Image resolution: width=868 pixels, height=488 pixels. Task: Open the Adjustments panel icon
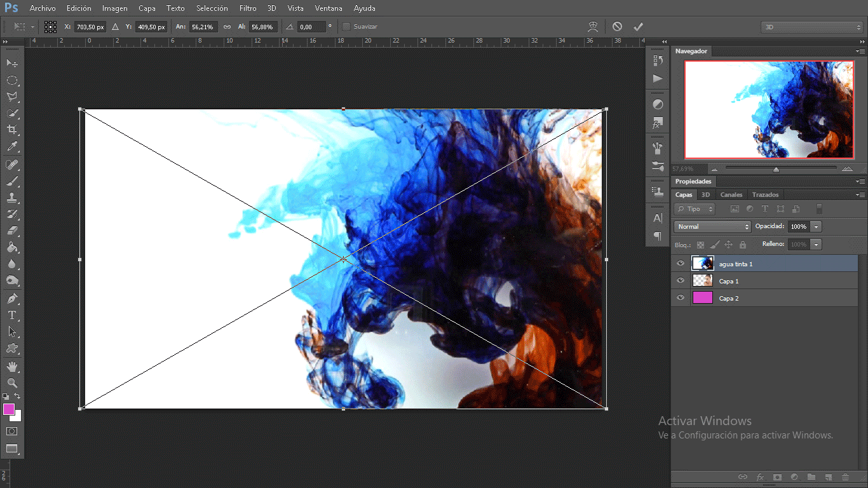point(658,104)
